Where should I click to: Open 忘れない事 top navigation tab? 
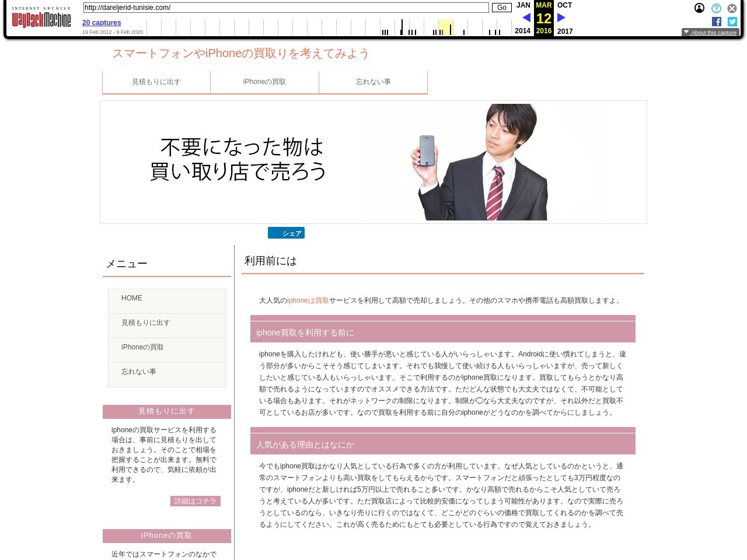373,82
